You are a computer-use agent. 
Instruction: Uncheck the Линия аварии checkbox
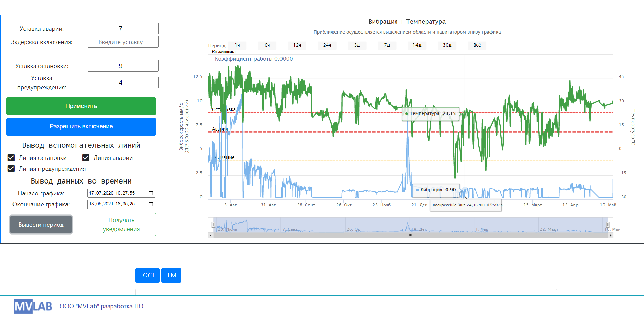point(86,158)
